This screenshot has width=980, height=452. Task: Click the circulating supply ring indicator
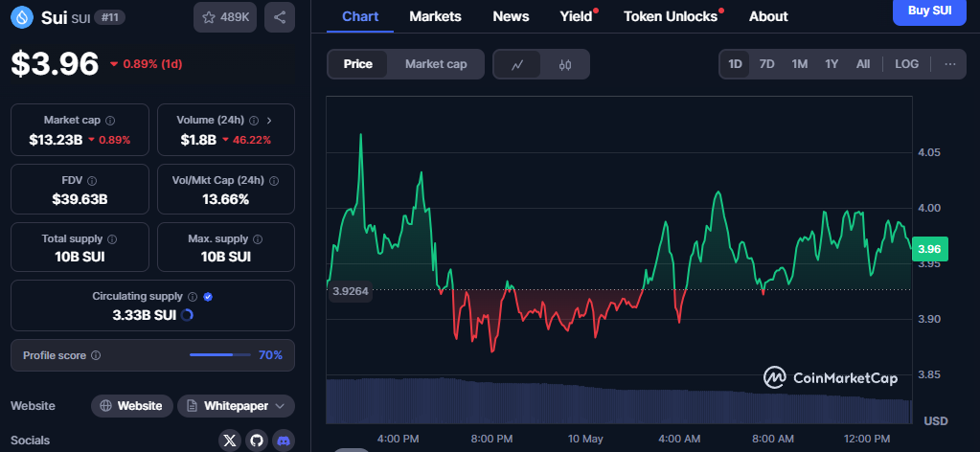tap(186, 315)
